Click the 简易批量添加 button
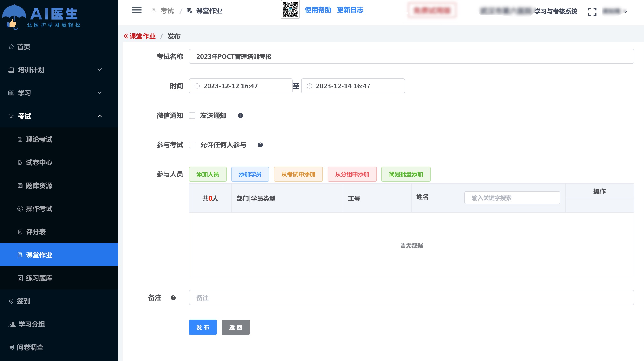 [406, 174]
